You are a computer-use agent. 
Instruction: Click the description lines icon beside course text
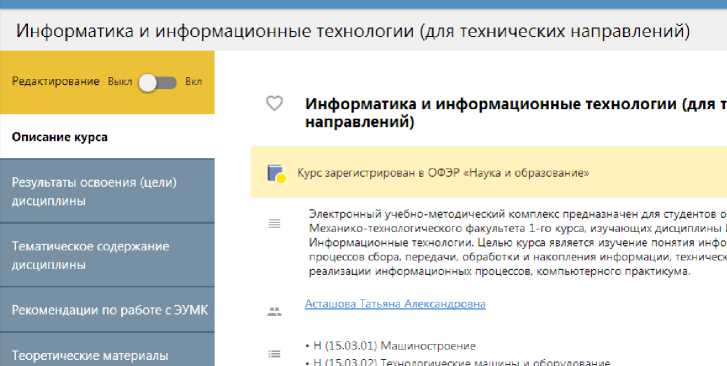274,224
